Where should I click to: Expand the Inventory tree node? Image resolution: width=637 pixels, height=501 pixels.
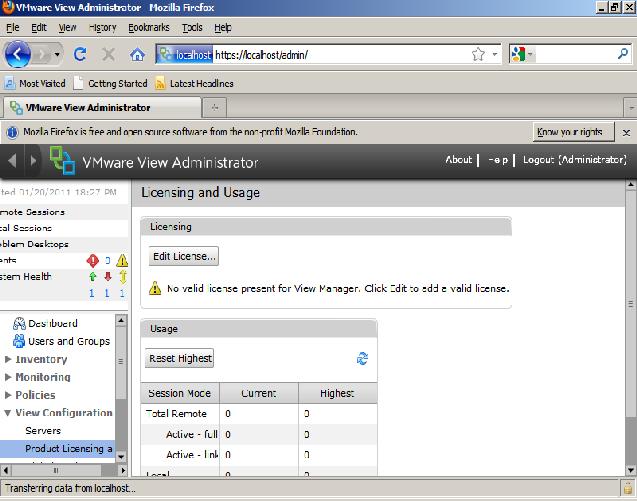(x=8, y=359)
